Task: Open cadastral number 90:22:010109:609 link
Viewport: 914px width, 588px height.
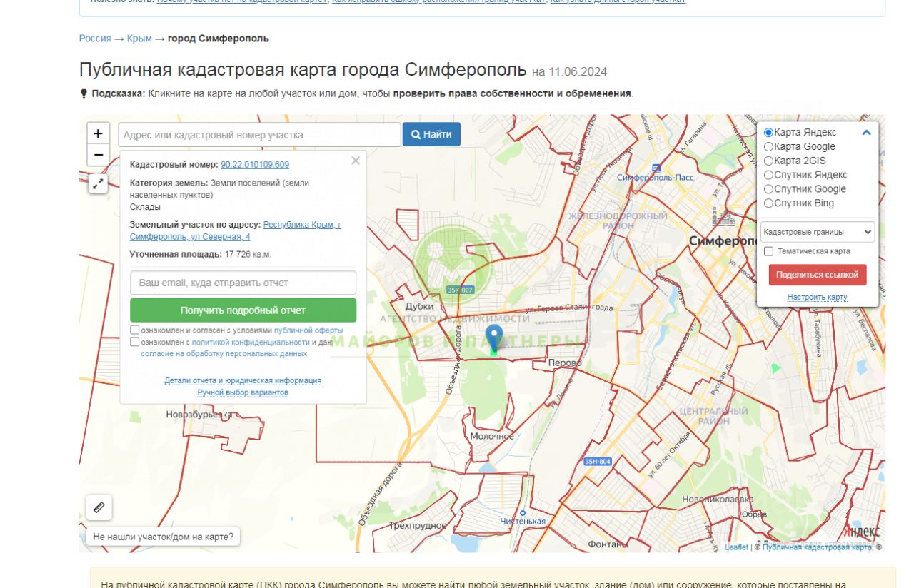Action: point(255,164)
